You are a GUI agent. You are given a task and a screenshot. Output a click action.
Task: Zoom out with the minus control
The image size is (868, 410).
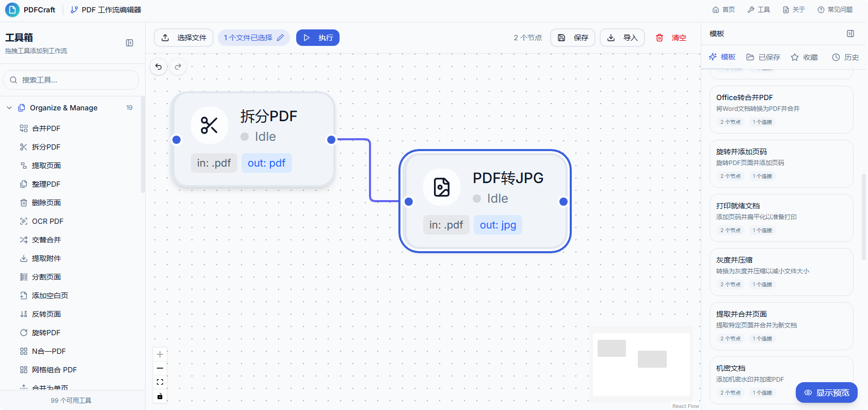[x=160, y=368]
